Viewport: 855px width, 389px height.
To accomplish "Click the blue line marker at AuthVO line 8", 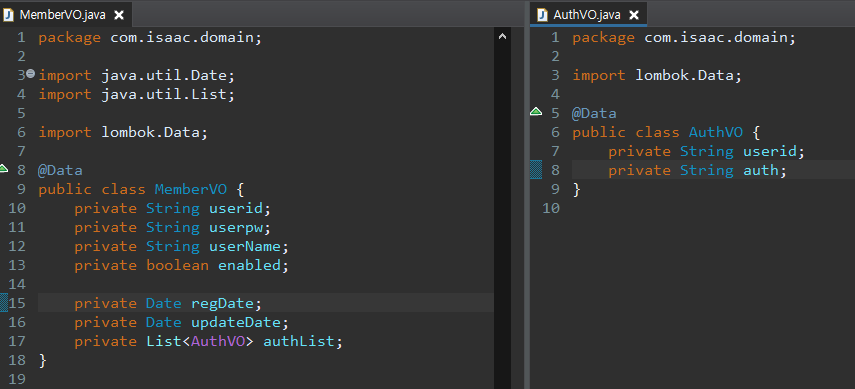I will tap(537, 170).
